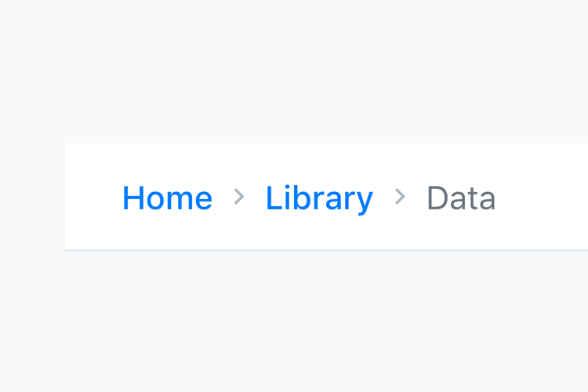Click the separator icon following Library
The height and width of the screenshot is (392, 588).
point(400,197)
